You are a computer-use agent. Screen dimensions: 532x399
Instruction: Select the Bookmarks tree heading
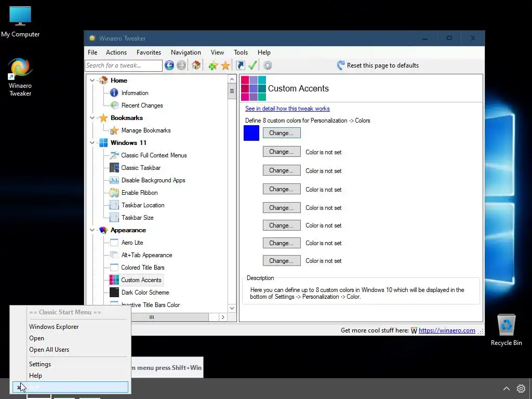[127, 118]
